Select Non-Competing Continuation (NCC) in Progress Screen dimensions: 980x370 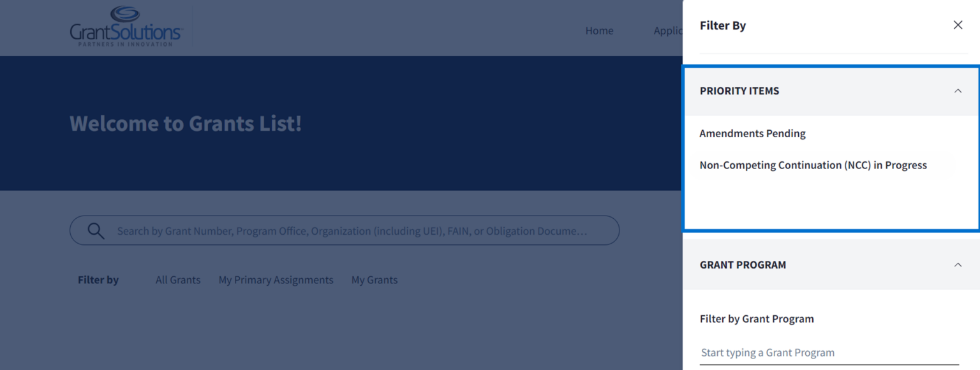coord(813,165)
